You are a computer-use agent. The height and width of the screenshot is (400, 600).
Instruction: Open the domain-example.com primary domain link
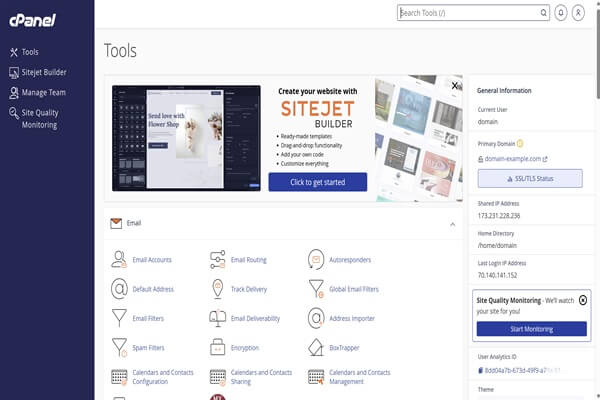pos(513,159)
